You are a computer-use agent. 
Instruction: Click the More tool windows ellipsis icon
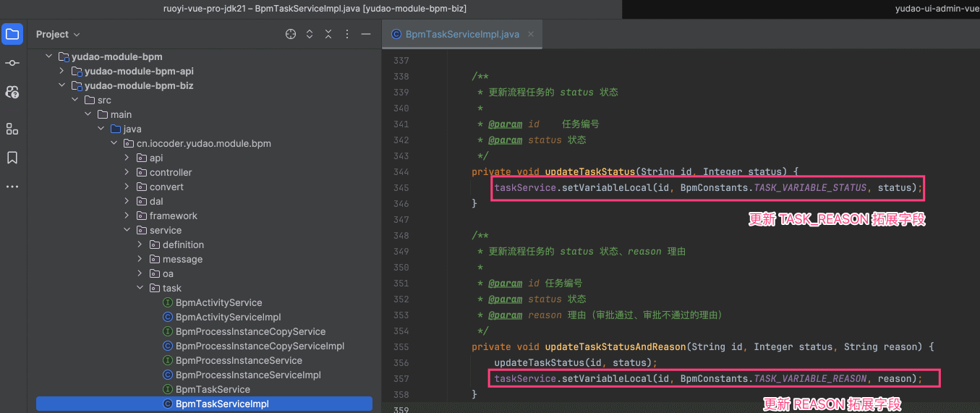coord(12,187)
